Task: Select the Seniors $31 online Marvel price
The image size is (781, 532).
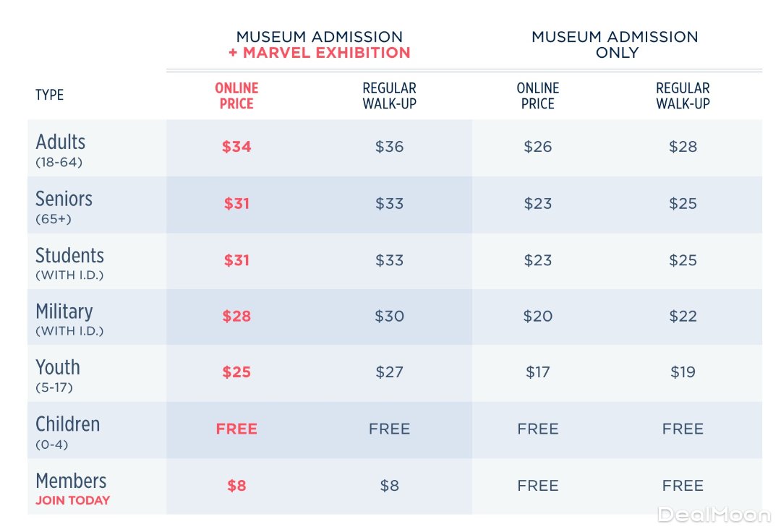Action: point(236,204)
